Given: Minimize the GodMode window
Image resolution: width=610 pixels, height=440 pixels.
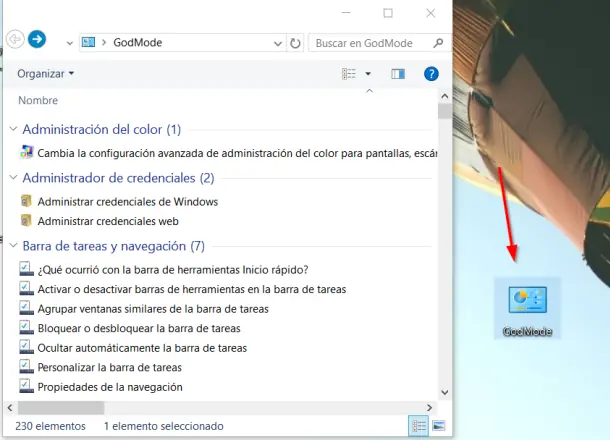Looking at the screenshot, I should pos(346,13).
